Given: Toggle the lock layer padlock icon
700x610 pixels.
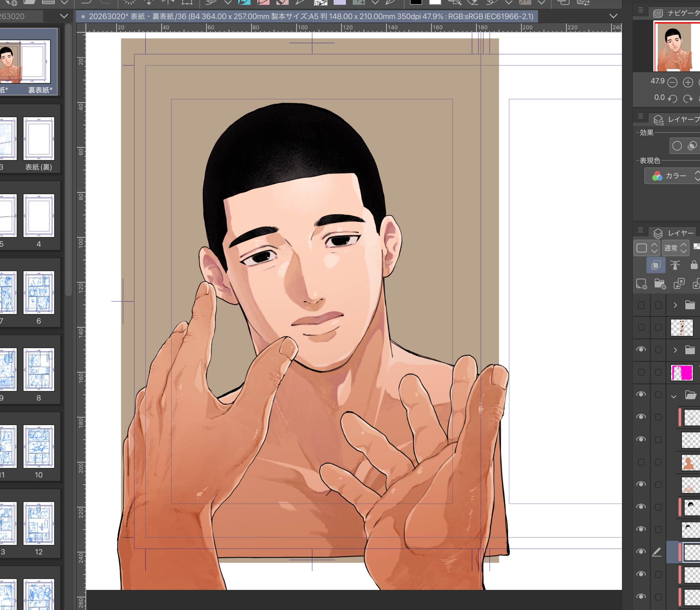Looking at the screenshot, I should 694,265.
